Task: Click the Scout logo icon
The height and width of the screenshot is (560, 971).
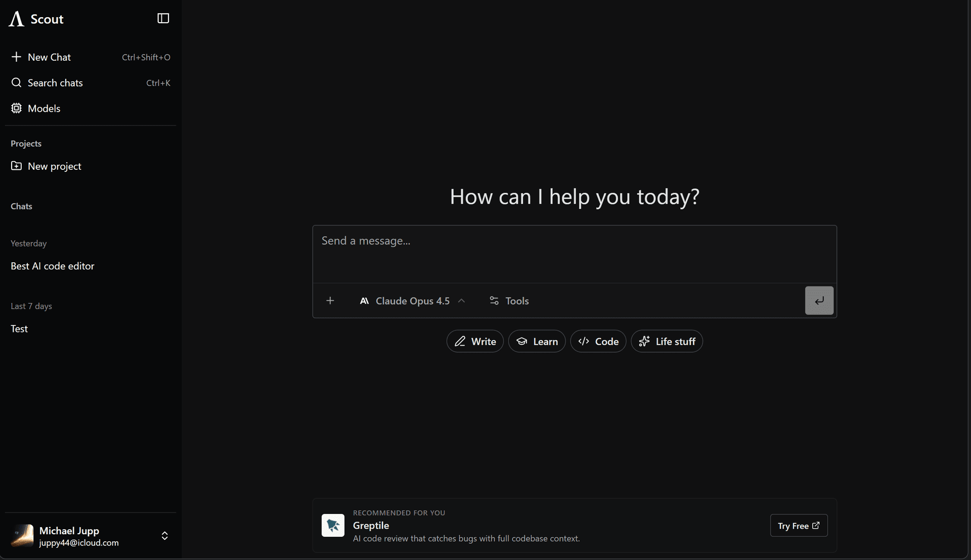Action: [x=17, y=19]
